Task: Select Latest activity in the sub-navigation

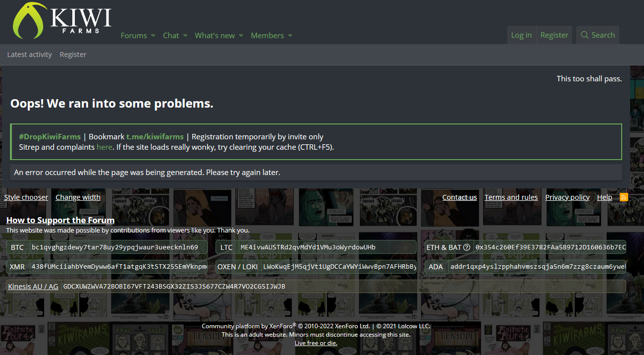Action: [30, 55]
